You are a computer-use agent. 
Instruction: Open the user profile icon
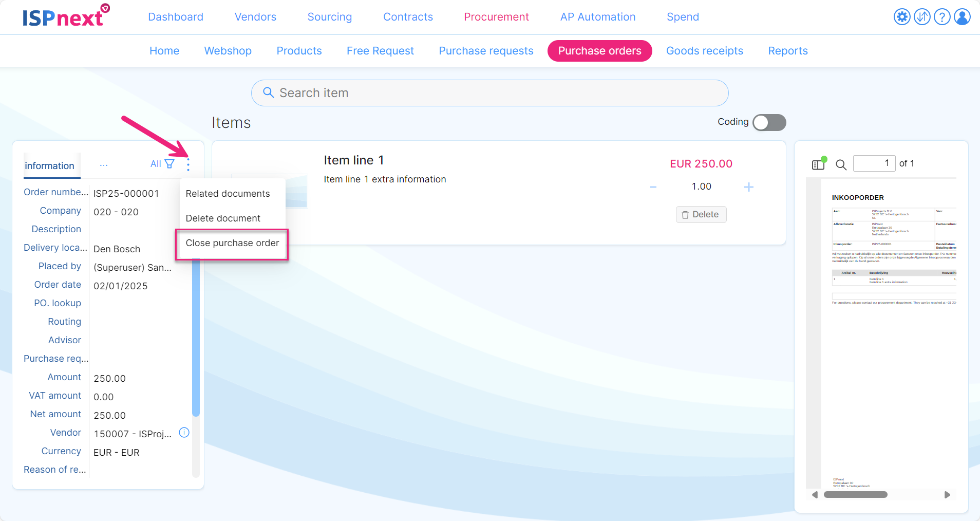962,17
